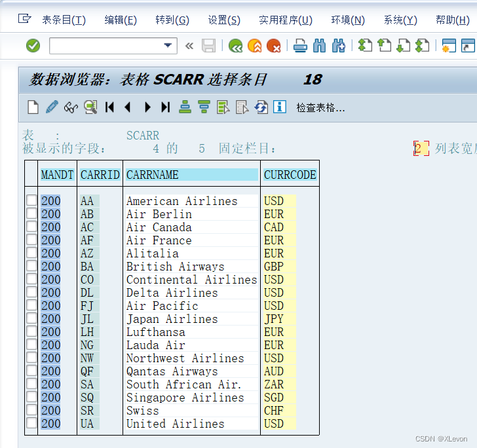Click the Find Next binoculars-plus icon

pyautogui.click(x=339, y=46)
